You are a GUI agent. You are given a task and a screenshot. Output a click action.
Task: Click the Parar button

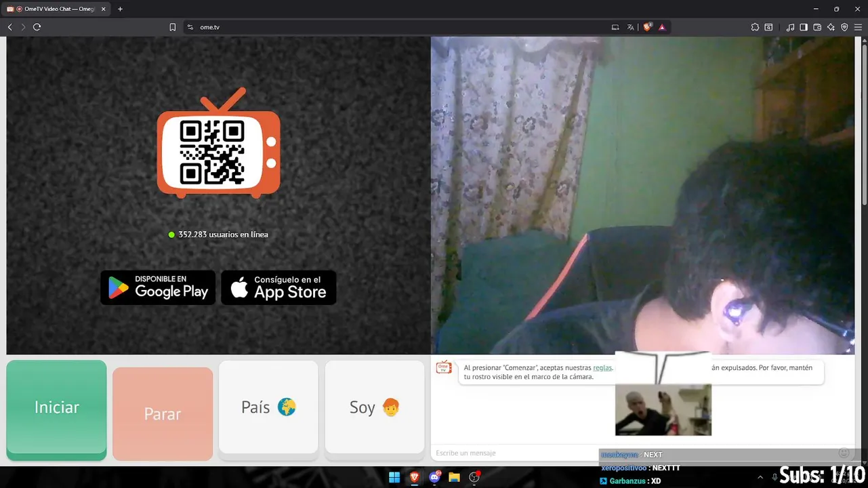tap(163, 413)
